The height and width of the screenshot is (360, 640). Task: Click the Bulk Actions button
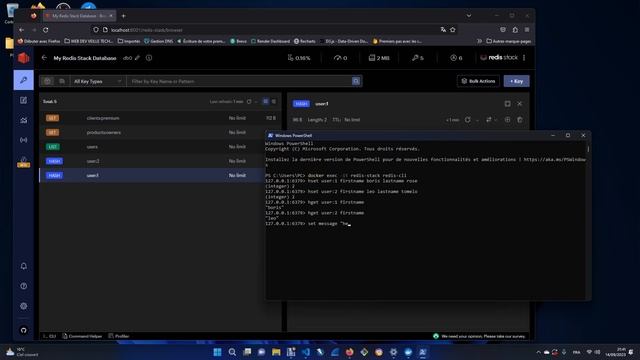pos(478,81)
